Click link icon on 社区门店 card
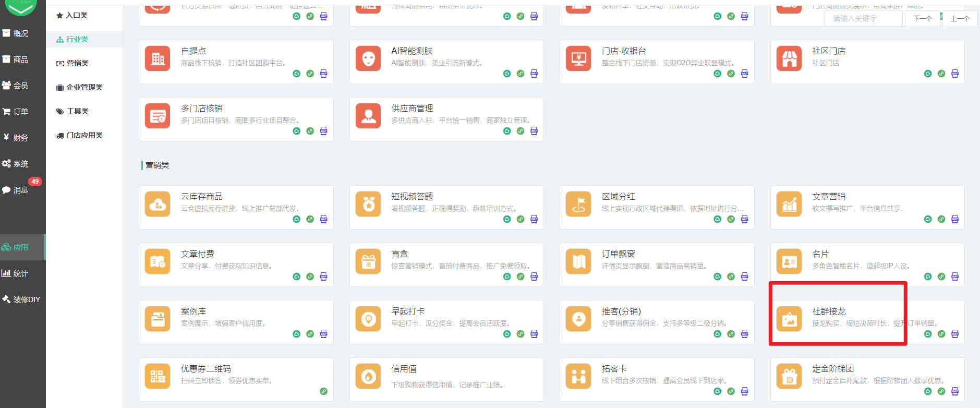980x408 pixels. pos(941,74)
